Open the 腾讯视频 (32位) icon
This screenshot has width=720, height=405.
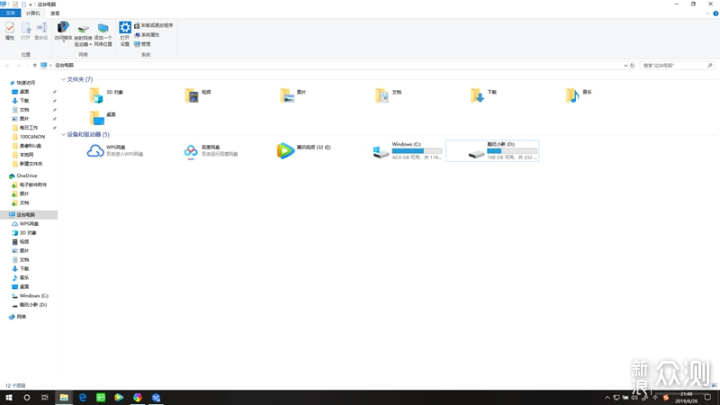(286, 151)
